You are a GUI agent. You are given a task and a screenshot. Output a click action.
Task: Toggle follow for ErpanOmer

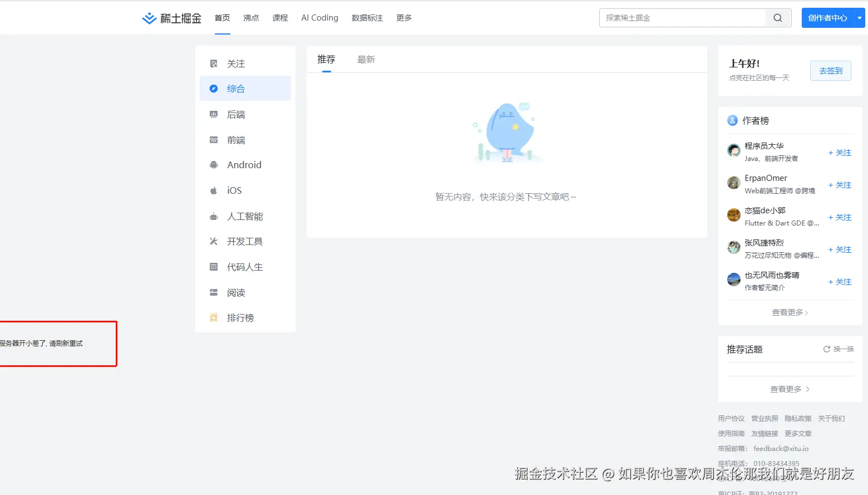coord(839,184)
